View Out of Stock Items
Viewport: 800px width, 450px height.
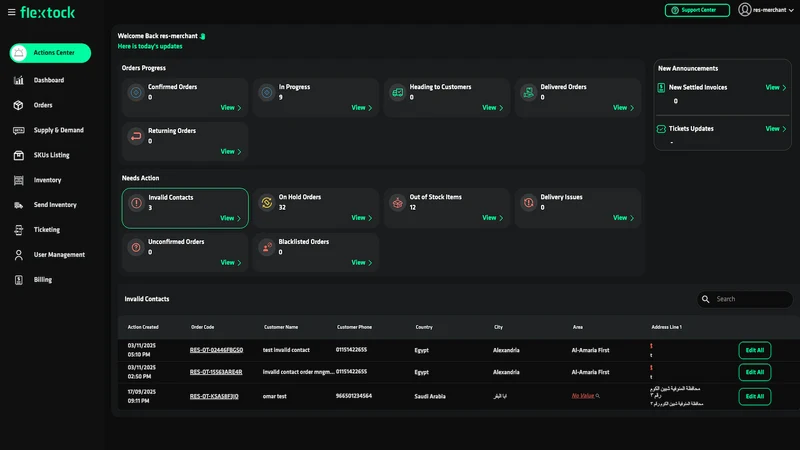tap(492, 218)
